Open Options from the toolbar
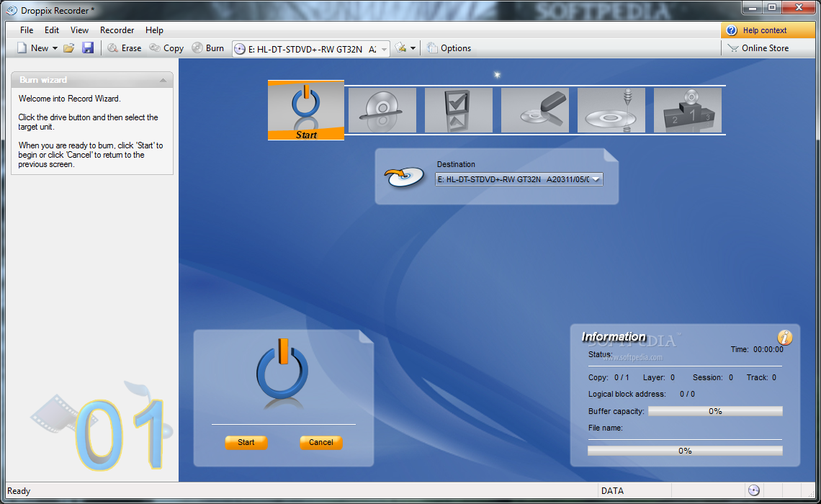821x504 pixels. [x=449, y=48]
